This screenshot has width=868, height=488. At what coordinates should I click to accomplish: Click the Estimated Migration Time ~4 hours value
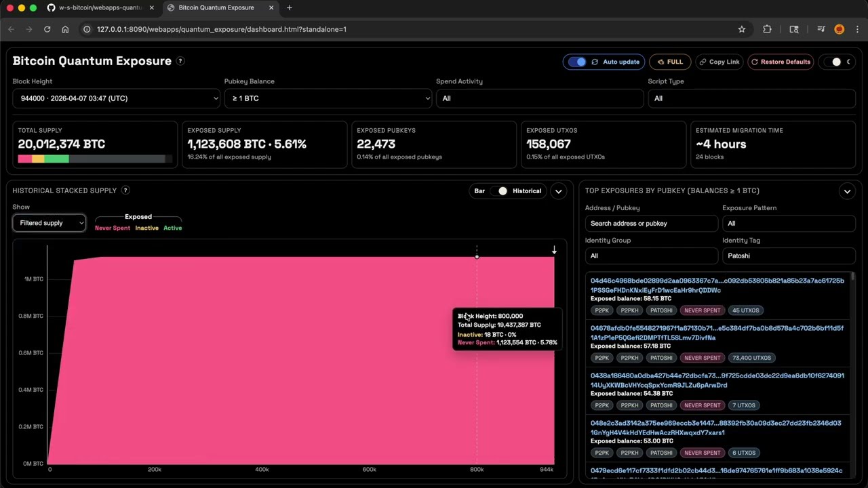[721, 144]
